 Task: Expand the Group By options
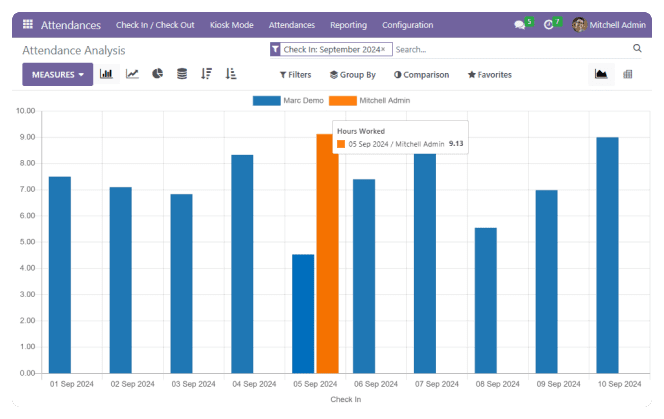click(352, 75)
